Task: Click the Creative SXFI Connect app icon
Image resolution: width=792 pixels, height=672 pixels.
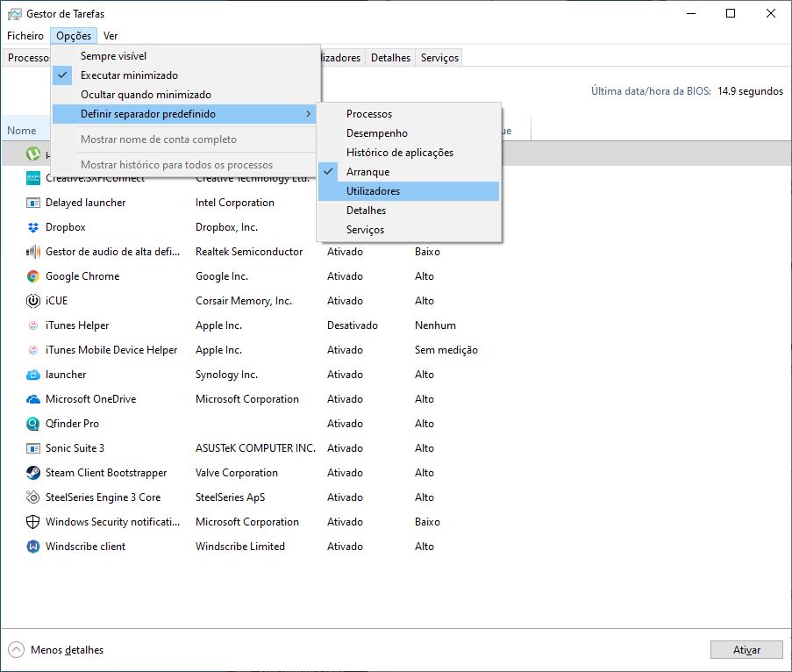Action: [32, 178]
